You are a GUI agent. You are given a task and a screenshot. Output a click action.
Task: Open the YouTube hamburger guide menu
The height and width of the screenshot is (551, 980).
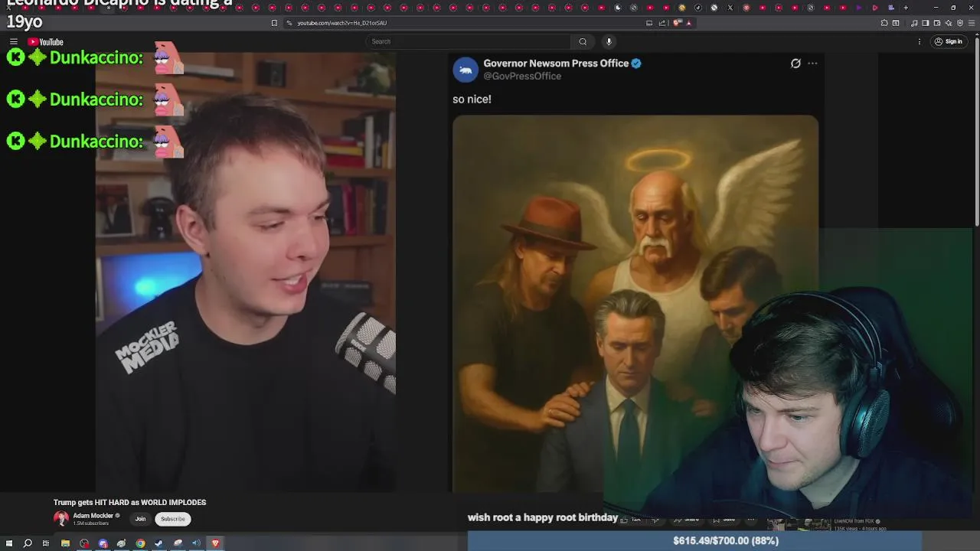13,41
